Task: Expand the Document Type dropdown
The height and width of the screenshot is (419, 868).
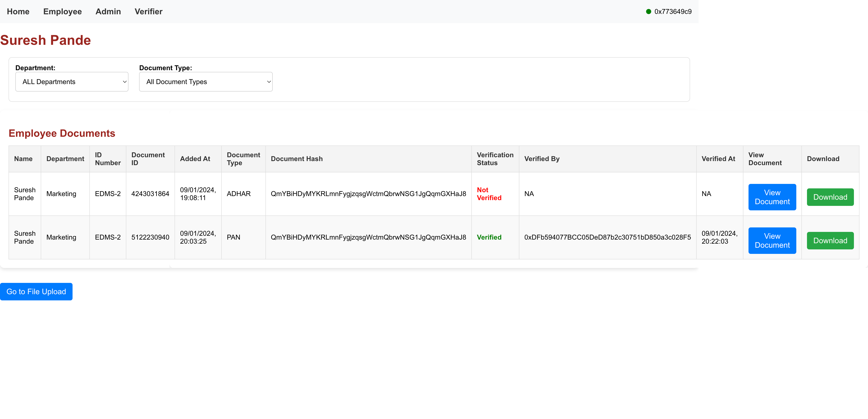Action: pyautogui.click(x=205, y=82)
